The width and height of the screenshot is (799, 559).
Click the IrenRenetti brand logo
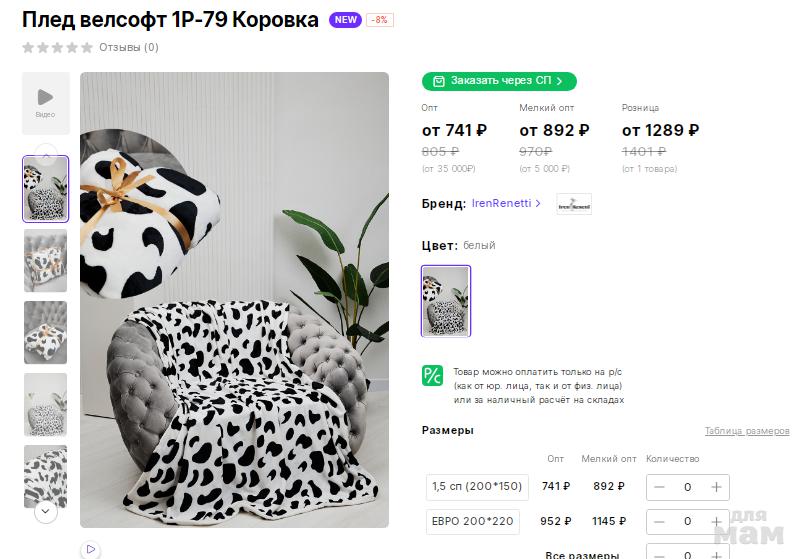coord(574,204)
